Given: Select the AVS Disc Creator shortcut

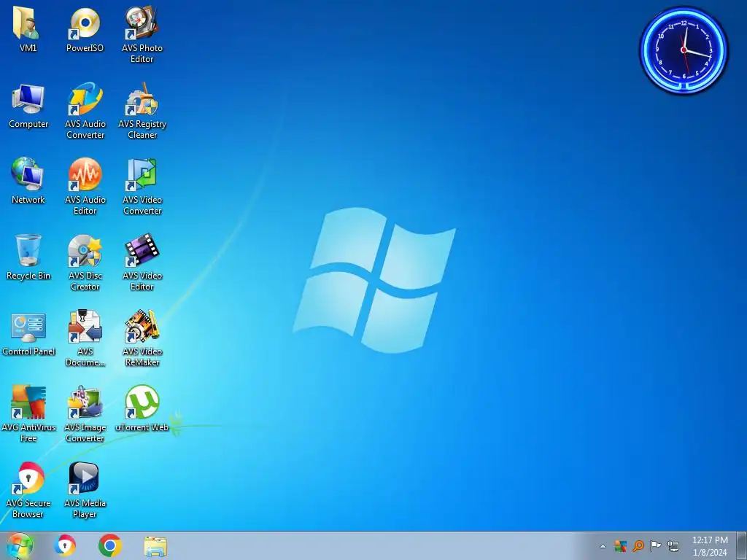Looking at the screenshot, I should pyautogui.click(x=85, y=262).
